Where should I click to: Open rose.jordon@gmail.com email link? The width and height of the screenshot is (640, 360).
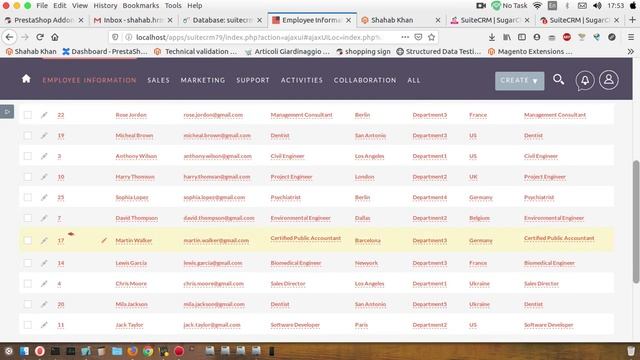click(213, 115)
